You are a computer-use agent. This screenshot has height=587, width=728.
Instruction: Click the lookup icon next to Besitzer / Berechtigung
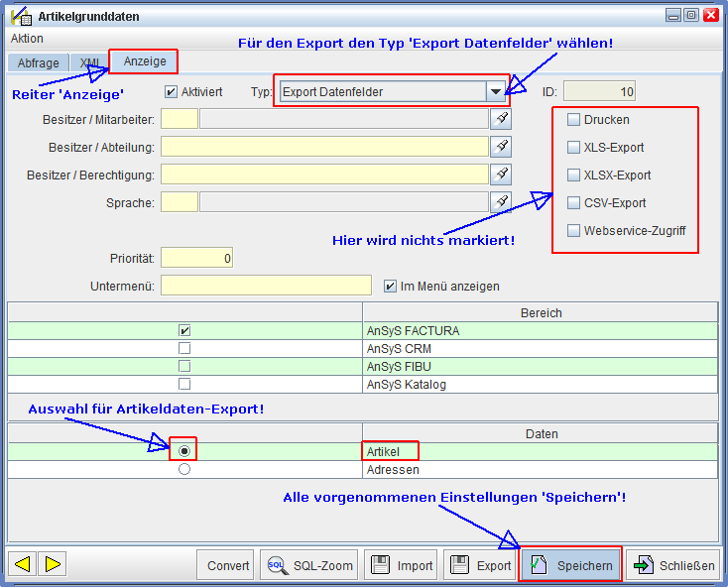(503, 175)
